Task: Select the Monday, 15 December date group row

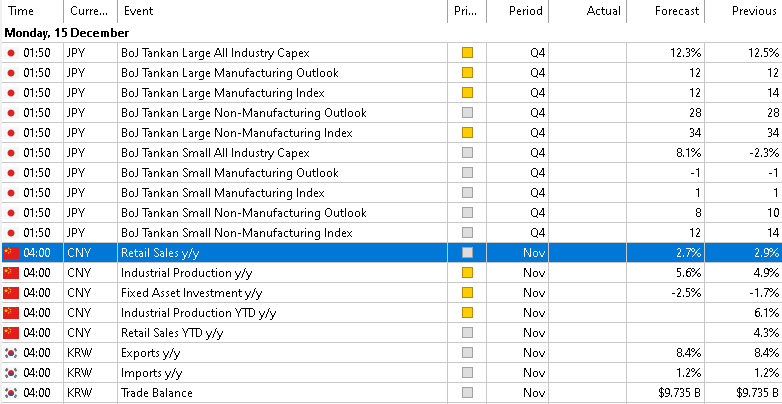Action: (68, 33)
